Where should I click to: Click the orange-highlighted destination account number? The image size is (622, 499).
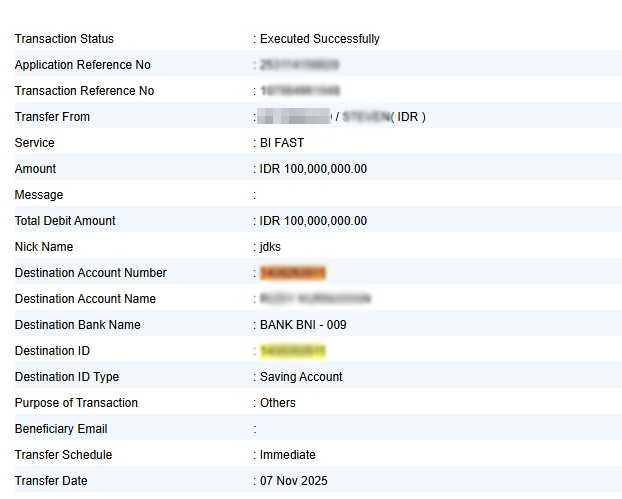(292, 273)
